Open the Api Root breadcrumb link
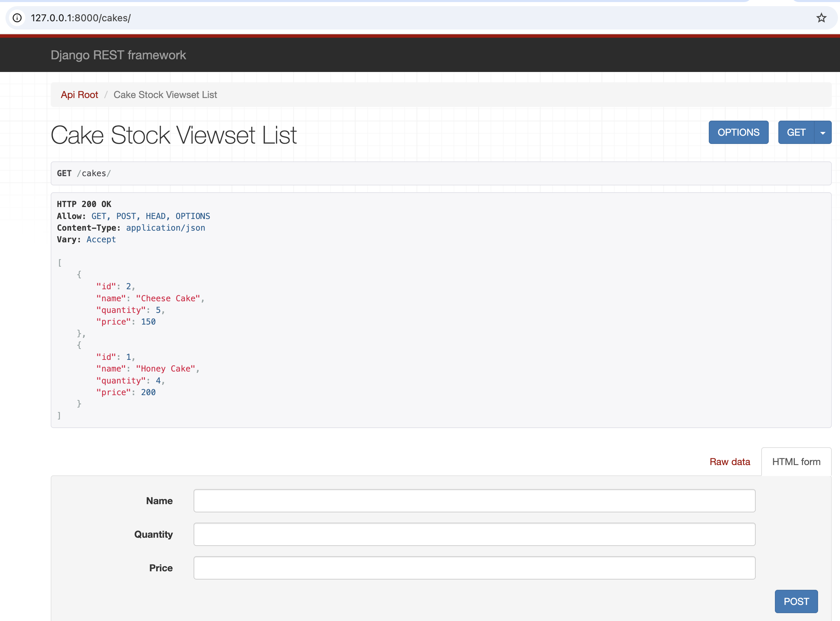This screenshot has height=621, width=840. pos(79,95)
